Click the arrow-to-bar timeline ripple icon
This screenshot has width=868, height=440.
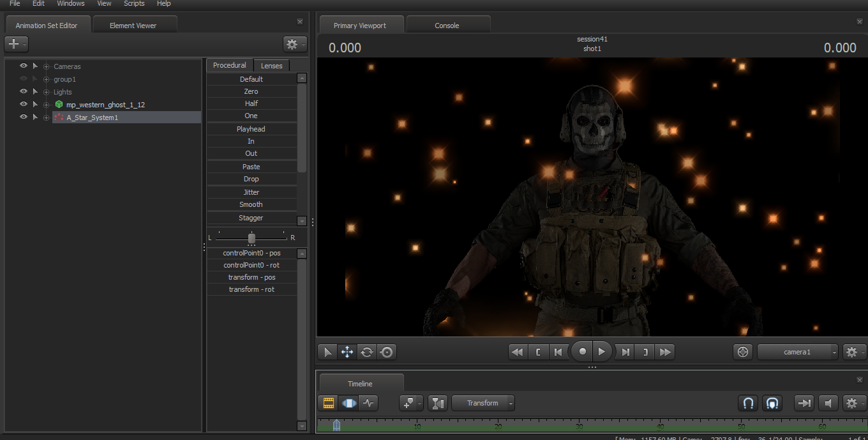pyautogui.click(x=804, y=403)
